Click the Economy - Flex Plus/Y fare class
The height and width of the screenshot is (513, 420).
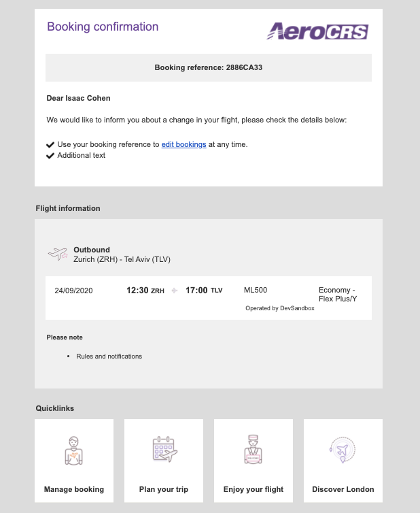click(x=338, y=294)
